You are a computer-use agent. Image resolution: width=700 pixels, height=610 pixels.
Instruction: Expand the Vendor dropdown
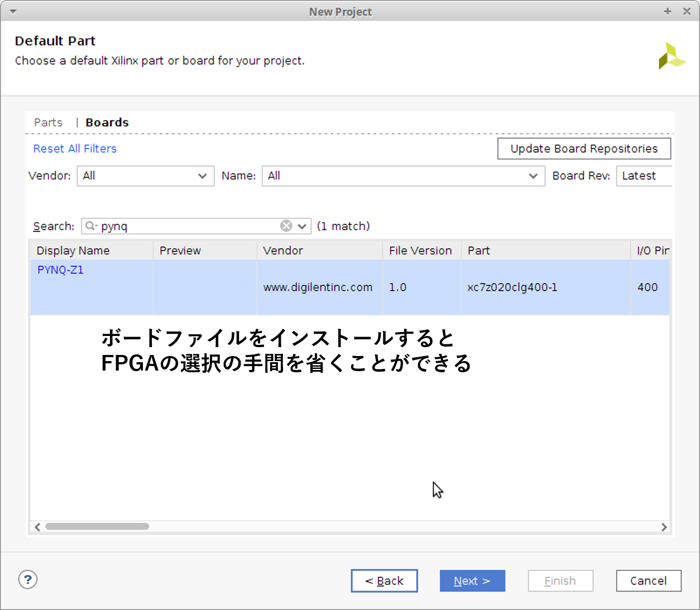click(x=146, y=176)
